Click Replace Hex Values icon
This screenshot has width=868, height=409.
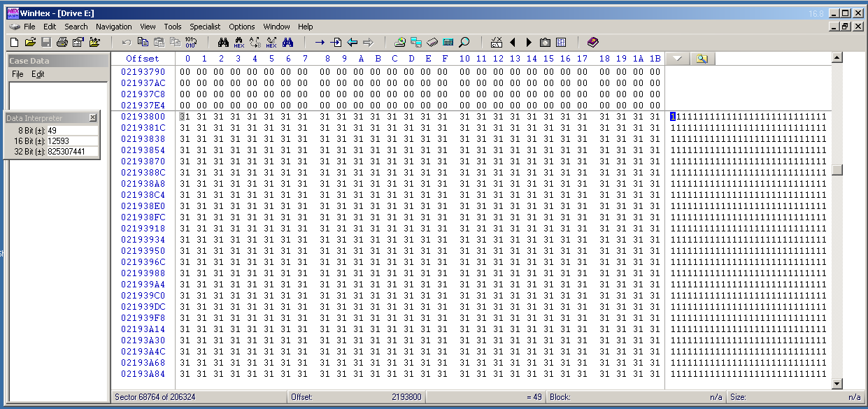tap(271, 42)
